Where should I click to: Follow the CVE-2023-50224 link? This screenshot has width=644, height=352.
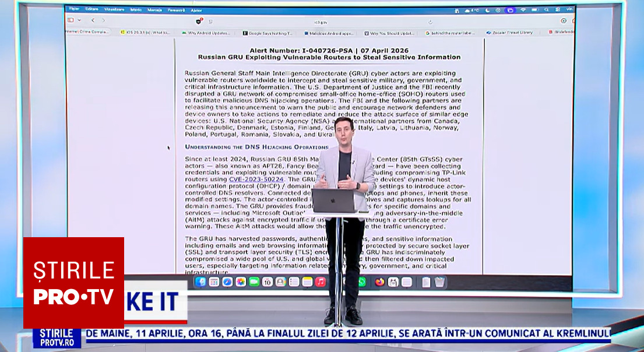[256, 179]
